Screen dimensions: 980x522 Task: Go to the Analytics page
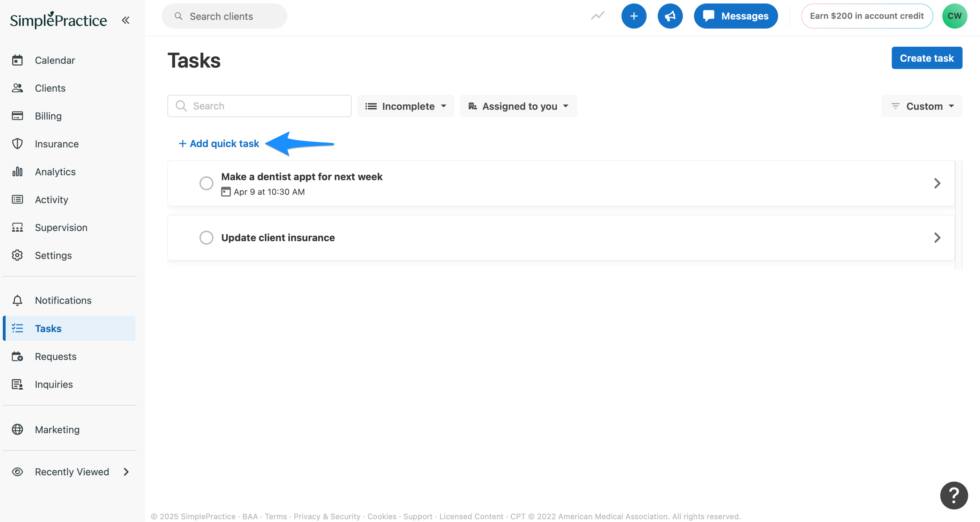tap(55, 172)
